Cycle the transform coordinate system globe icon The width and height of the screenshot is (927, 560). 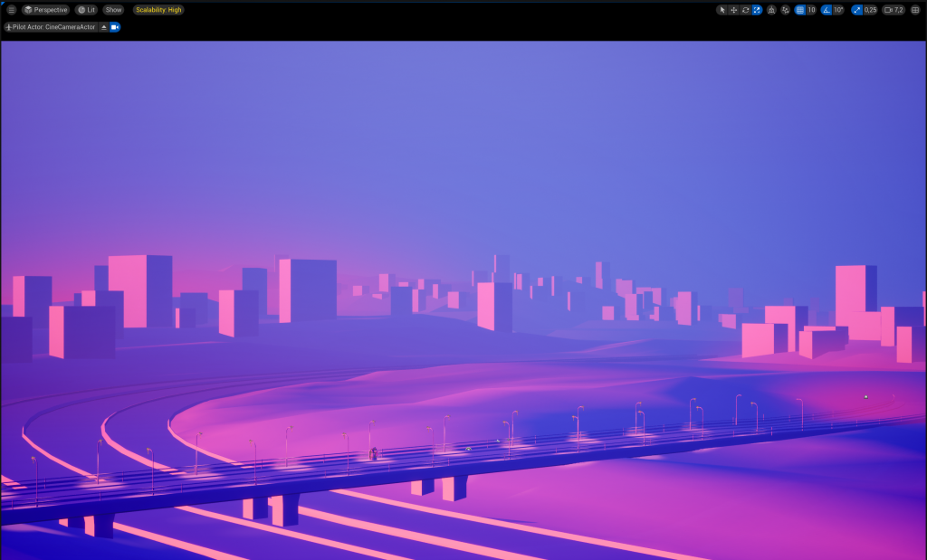771,10
